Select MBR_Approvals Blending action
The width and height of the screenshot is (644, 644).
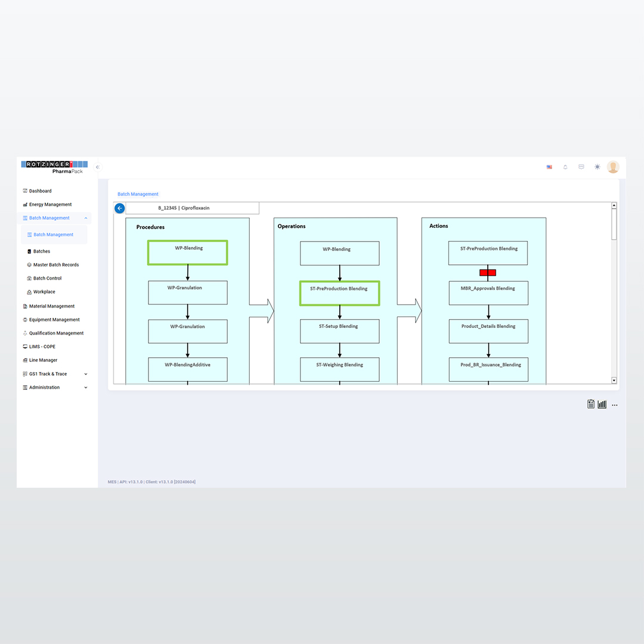(488, 293)
